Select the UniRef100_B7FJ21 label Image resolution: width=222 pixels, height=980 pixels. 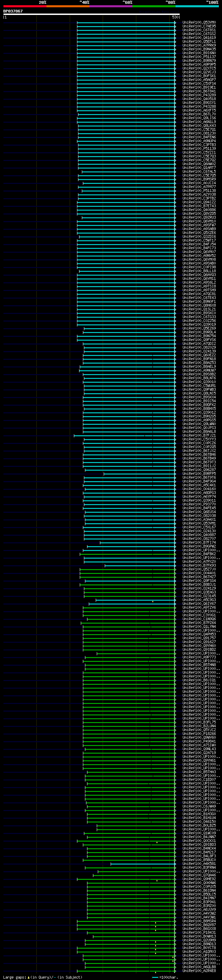coord(199,435)
